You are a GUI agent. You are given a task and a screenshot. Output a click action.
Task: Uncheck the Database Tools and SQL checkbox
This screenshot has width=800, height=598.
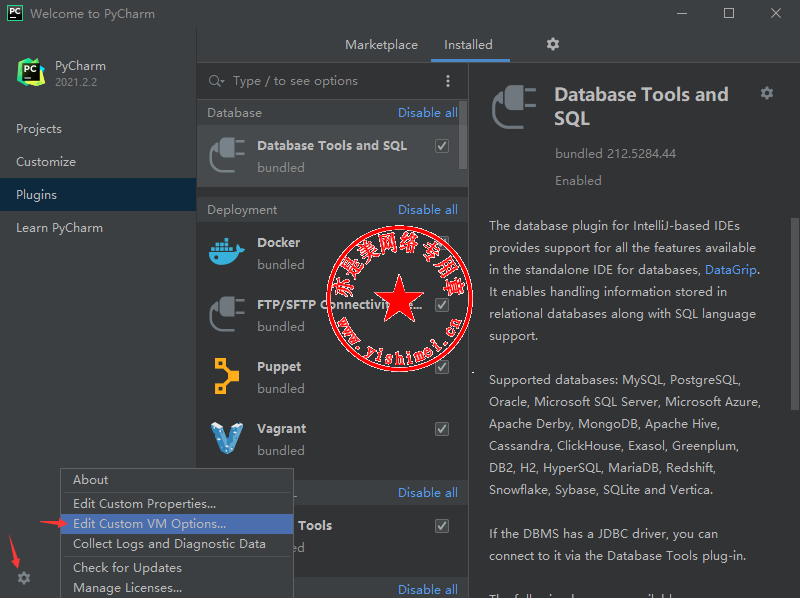coord(442,146)
